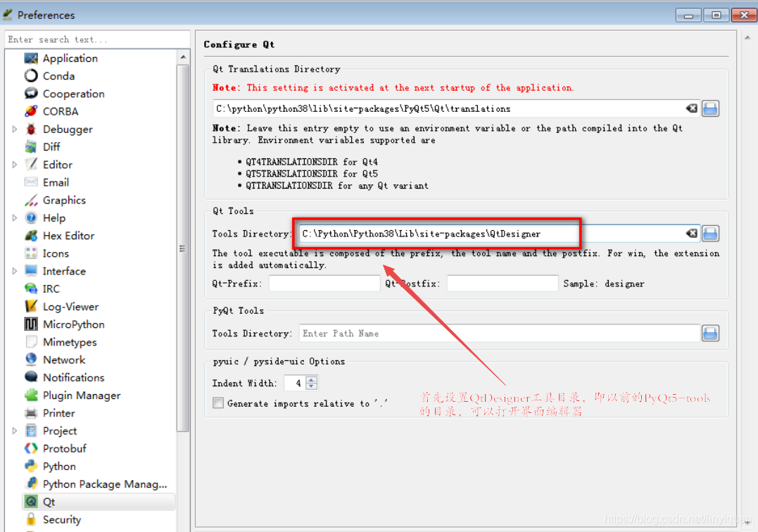Image resolution: width=758 pixels, height=532 pixels.
Task: Select the Network globe icon
Action: coord(31,360)
